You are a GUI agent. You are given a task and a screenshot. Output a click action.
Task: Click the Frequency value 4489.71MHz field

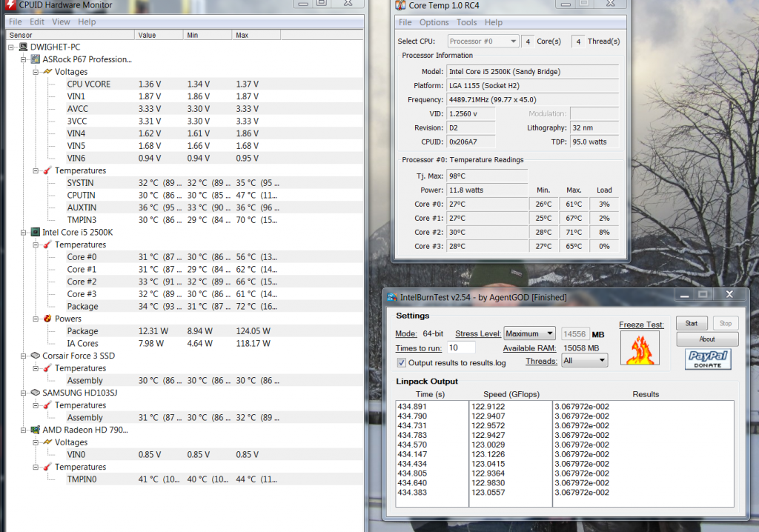[532, 99]
